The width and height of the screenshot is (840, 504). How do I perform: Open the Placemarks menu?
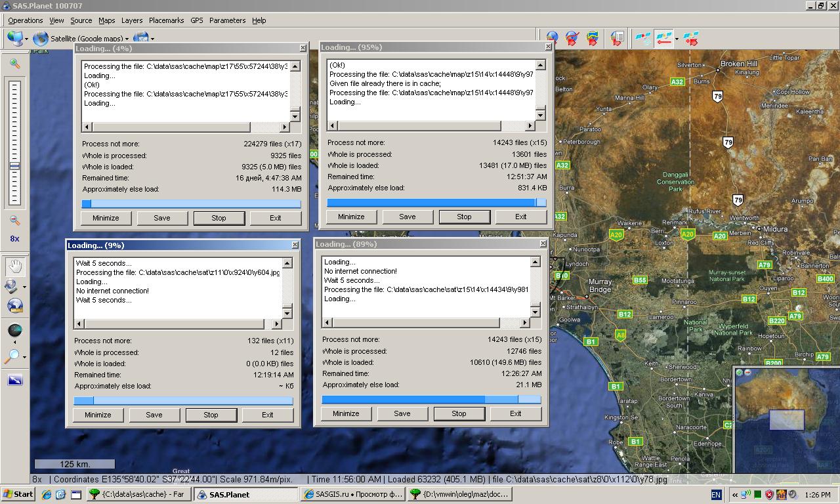click(166, 20)
